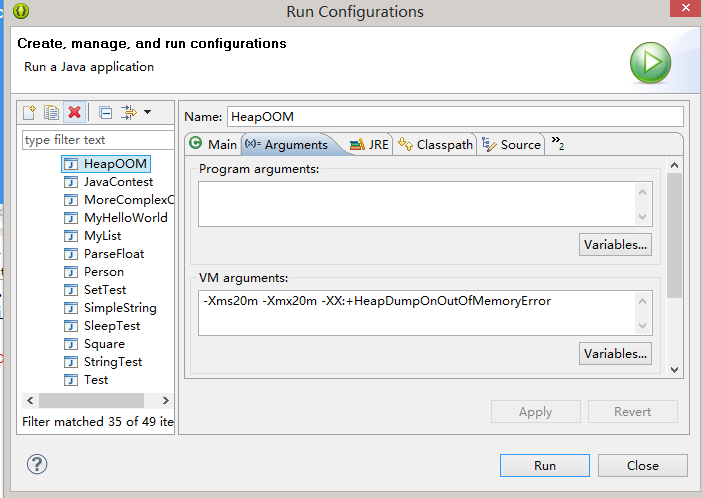Open the Classpath tab
The width and height of the screenshot is (703, 498).
click(x=435, y=145)
